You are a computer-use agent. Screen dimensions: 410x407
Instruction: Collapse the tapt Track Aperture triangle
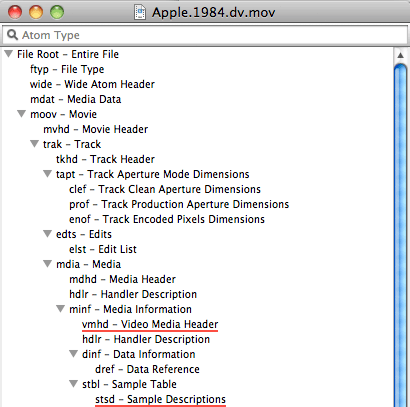tap(48, 174)
